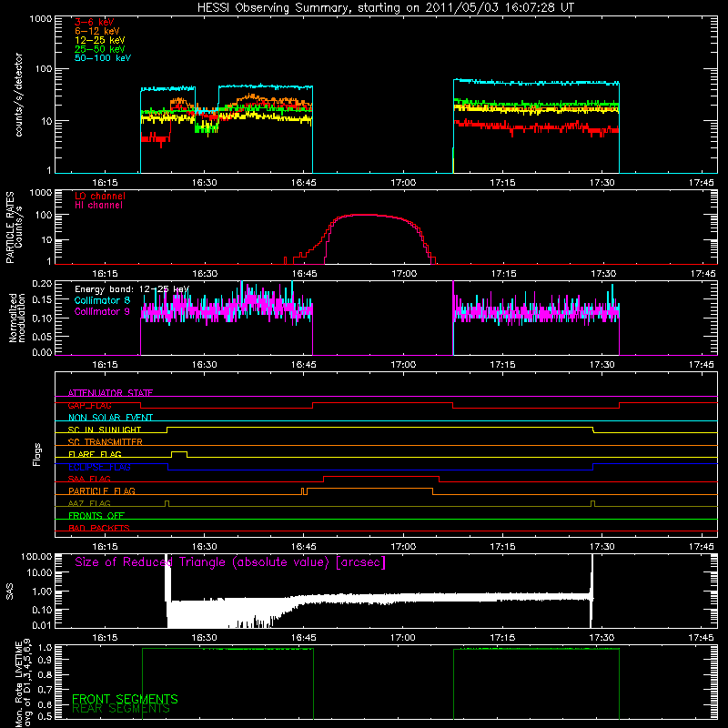Click the "HI channel" legend label
Viewport: 728px width, 728px height.
coord(98,205)
